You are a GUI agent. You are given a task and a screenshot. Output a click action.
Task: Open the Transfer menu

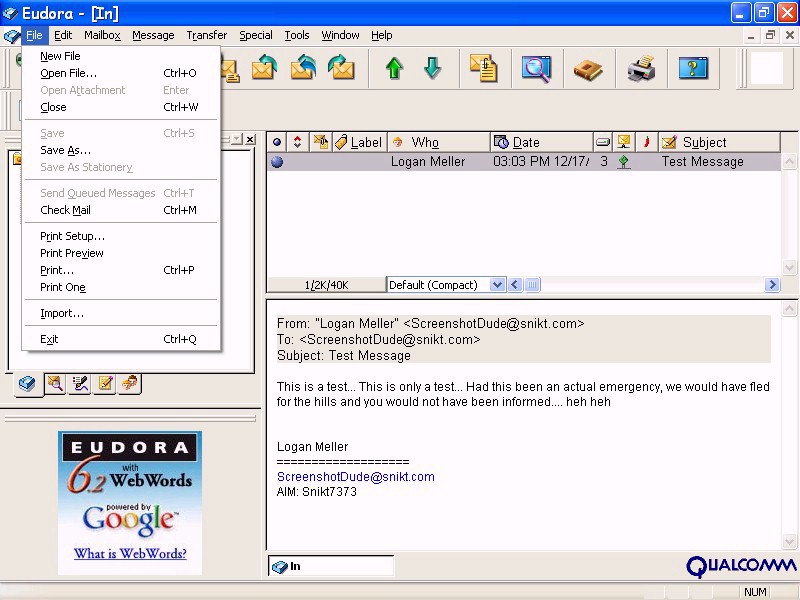pyautogui.click(x=207, y=35)
